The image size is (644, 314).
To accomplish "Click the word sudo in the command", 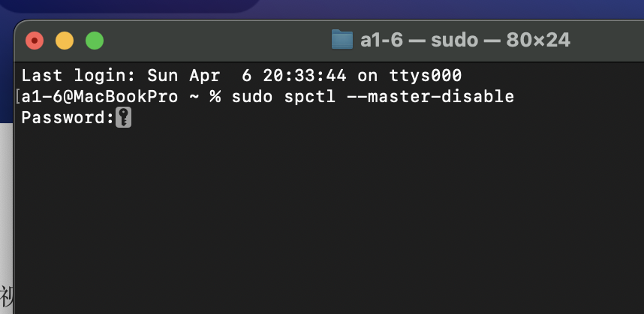I will tap(251, 97).
